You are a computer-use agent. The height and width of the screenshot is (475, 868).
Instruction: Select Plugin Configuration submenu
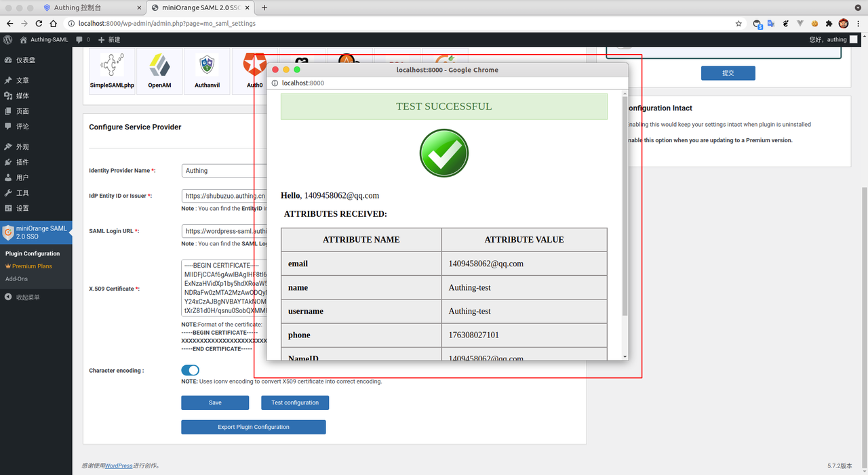pos(33,253)
